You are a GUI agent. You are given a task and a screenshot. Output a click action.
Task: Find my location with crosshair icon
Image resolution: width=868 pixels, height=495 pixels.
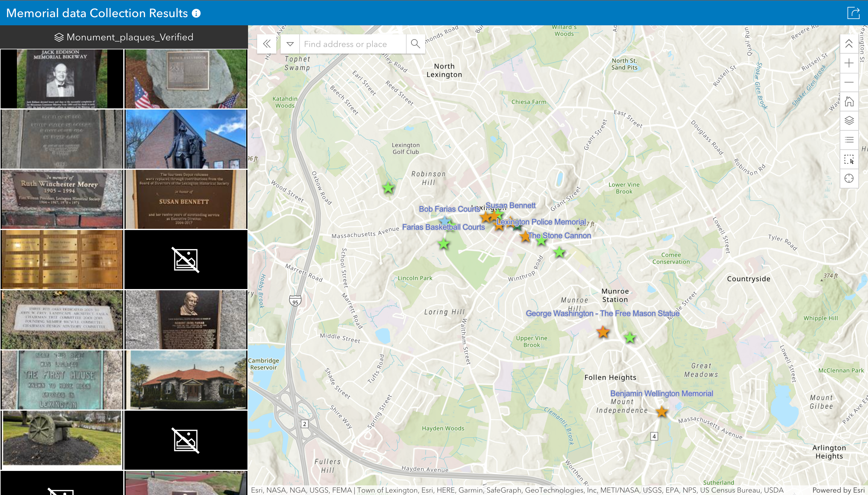[849, 178]
